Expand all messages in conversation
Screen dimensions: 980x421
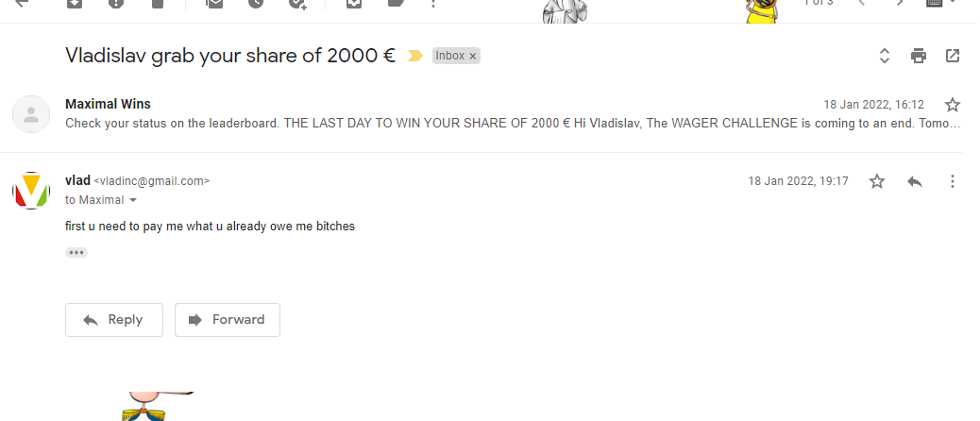tap(885, 56)
